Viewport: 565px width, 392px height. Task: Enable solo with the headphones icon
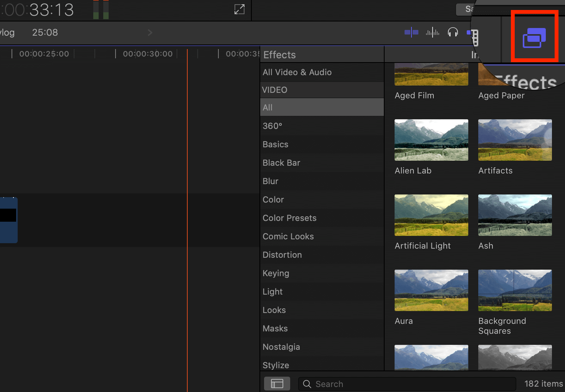(x=453, y=33)
